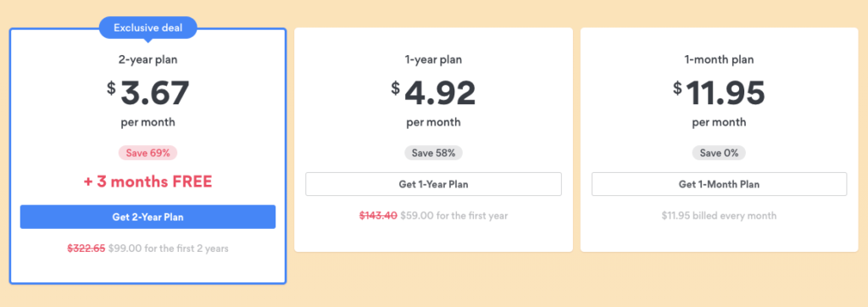
Task: Click the Exclusive deal badge
Action: 147,28
